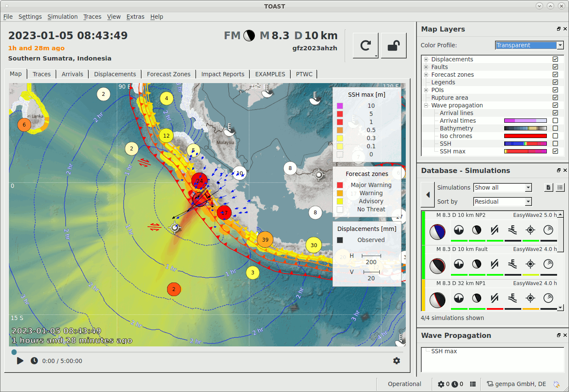Click the Bathymetry color gradient

(x=525, y=128)
